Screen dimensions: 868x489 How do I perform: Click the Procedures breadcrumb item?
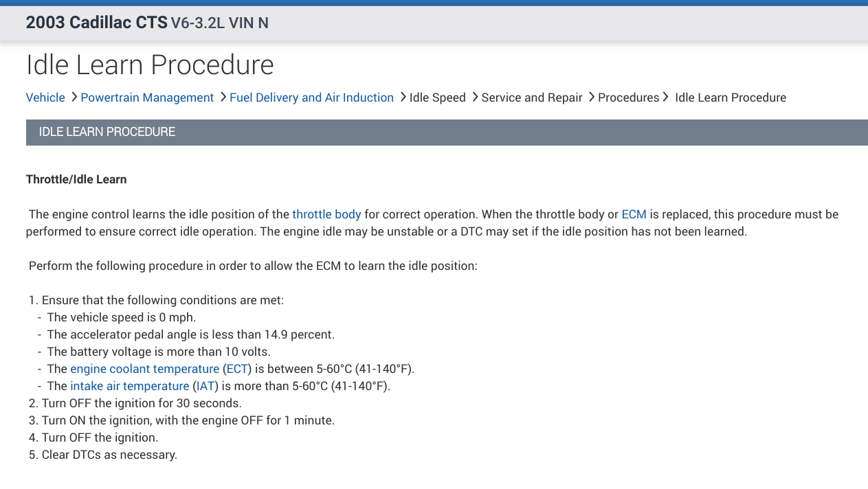click(628, 98)
